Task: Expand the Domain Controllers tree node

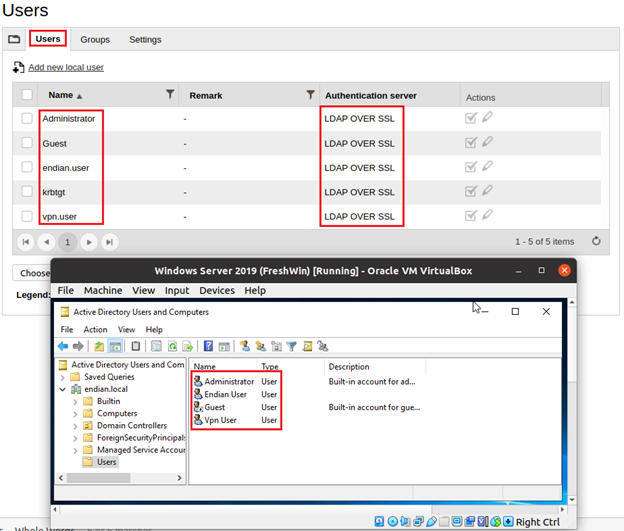Action: point(75,426)
